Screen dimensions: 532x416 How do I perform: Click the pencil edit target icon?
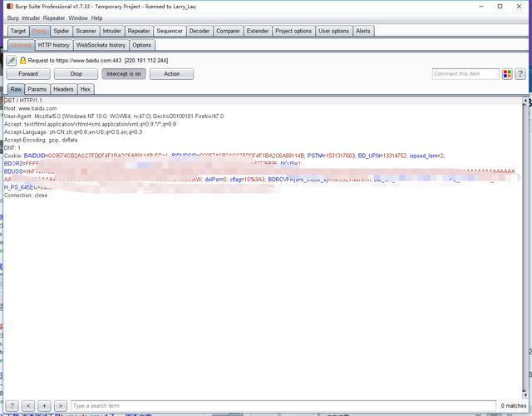point(11,61)
